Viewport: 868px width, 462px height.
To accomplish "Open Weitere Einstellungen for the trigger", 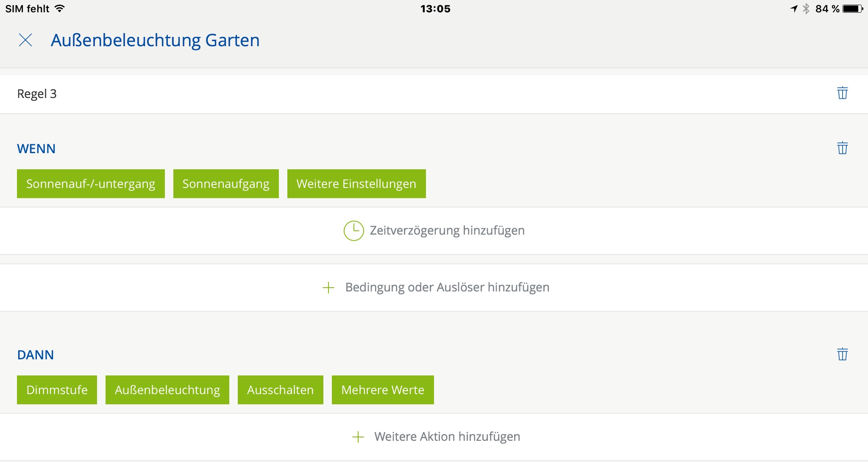I will coord(356,184).
